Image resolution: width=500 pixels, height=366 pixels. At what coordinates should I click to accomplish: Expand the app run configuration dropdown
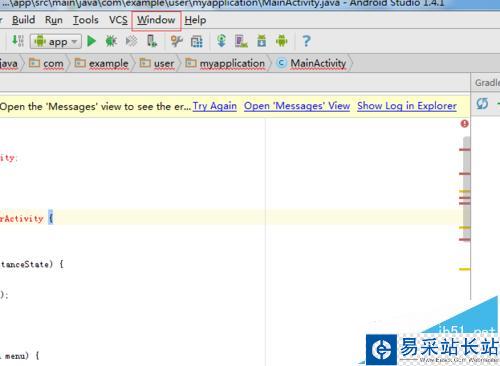click(x=56, y=41)
